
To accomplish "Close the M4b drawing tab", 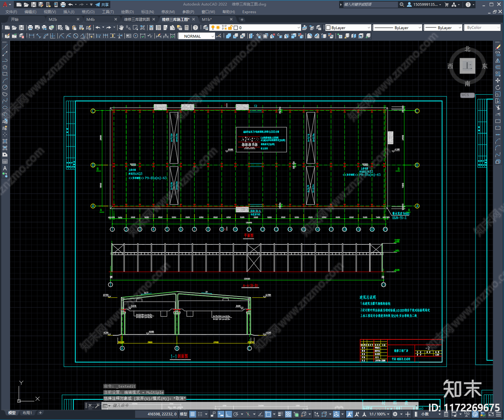I will (116, 20).
